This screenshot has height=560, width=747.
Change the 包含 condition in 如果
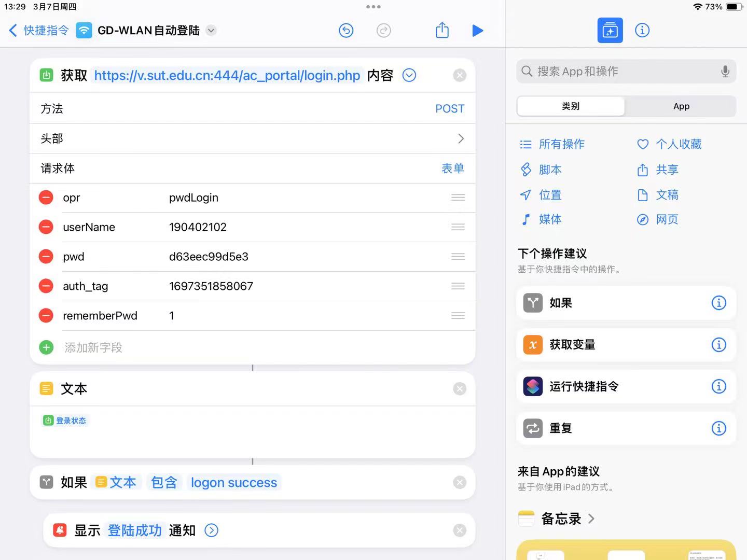coord(164,483)
